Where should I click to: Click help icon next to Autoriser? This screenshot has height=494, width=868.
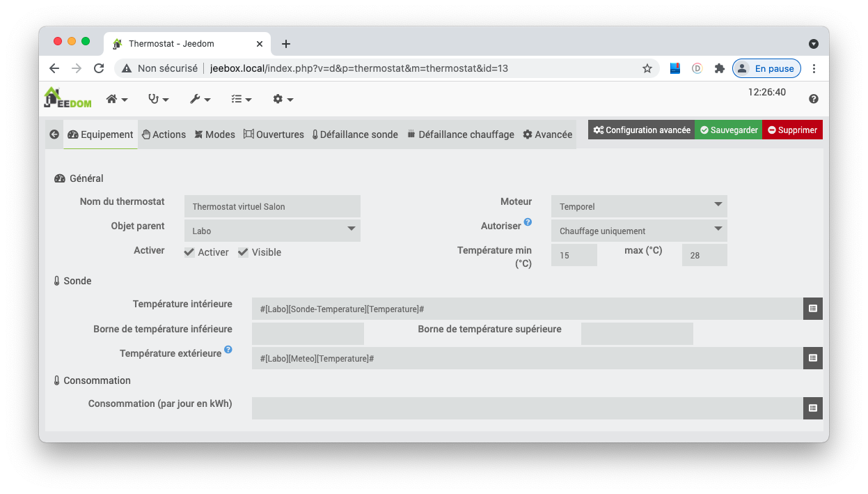tap(528, 222)
